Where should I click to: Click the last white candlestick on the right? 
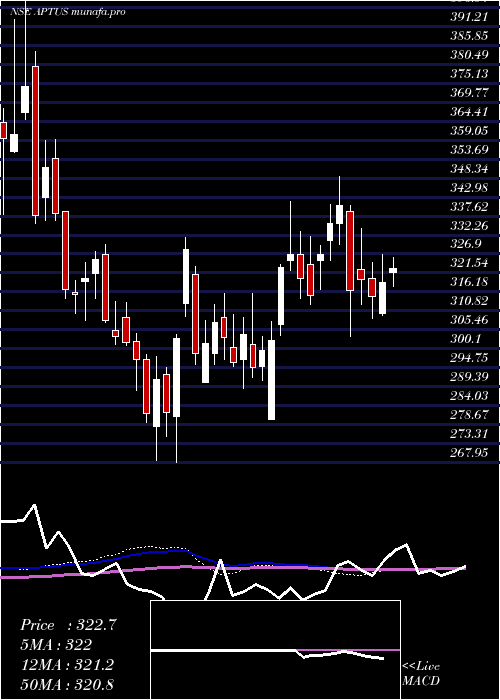(x=393, y=270)
